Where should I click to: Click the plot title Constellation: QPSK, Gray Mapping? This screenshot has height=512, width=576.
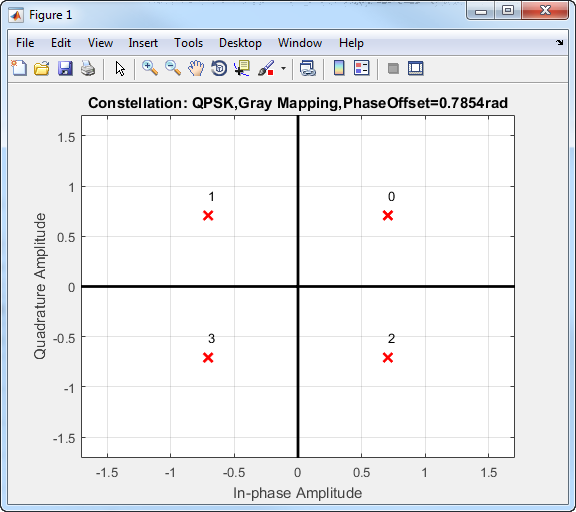click(298, 103)
